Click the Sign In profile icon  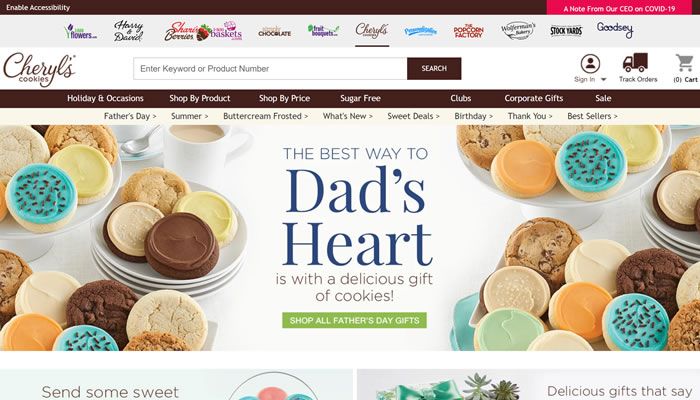click(590, 63)
